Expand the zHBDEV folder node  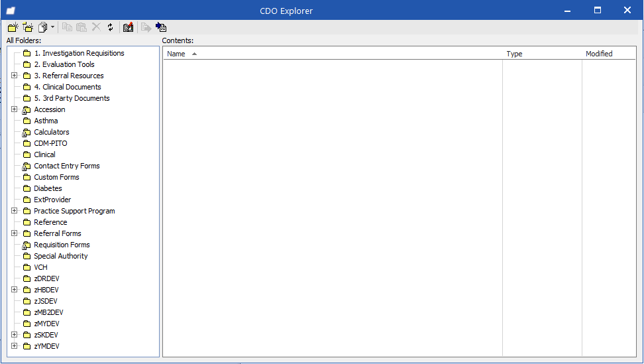pyautogui.click(x=14, y=289)
